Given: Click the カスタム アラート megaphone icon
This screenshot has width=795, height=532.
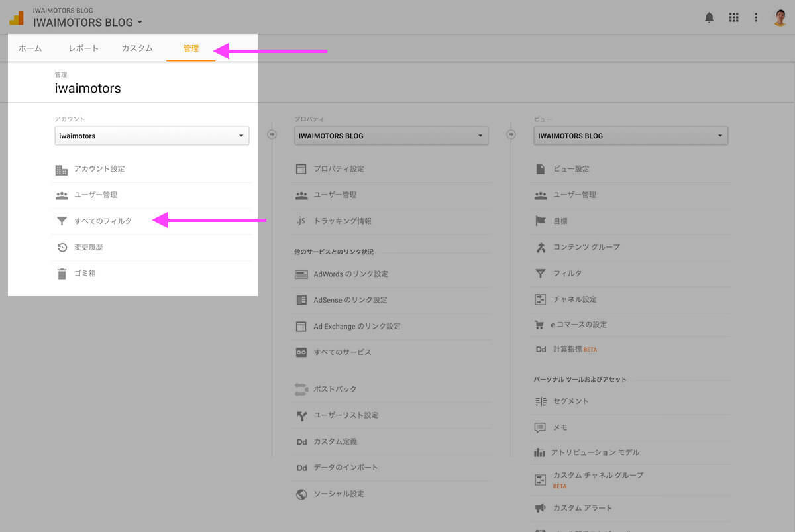Looking at the screenshot, I should tap(540, 508).
